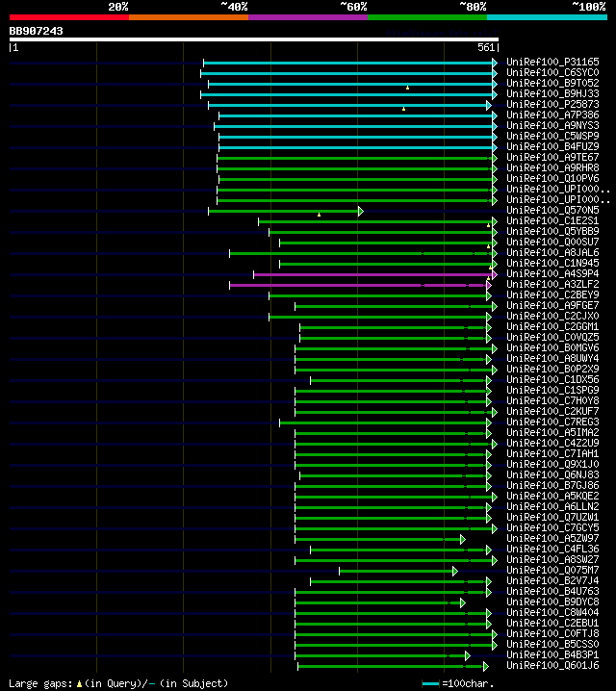The height and width of the screenshot is (691, 616).
Task: Select the UniRef100_A9RHR8 label
Action: (x=552, y=167)
